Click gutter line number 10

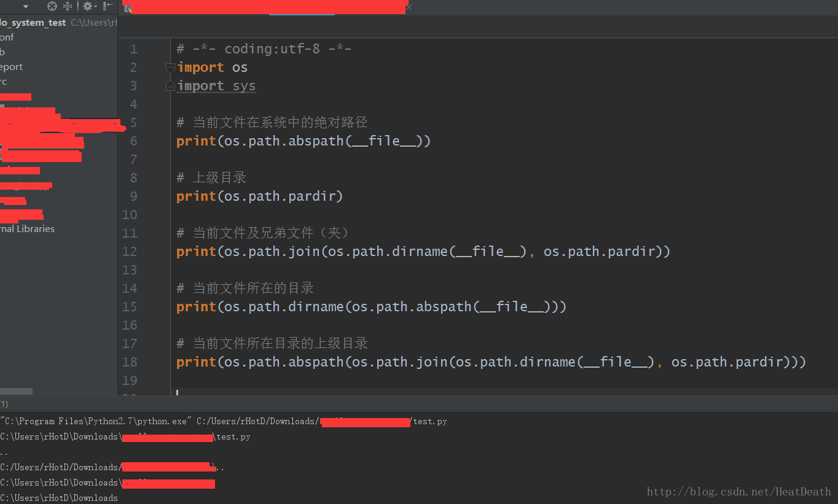(x=130, y=215)
